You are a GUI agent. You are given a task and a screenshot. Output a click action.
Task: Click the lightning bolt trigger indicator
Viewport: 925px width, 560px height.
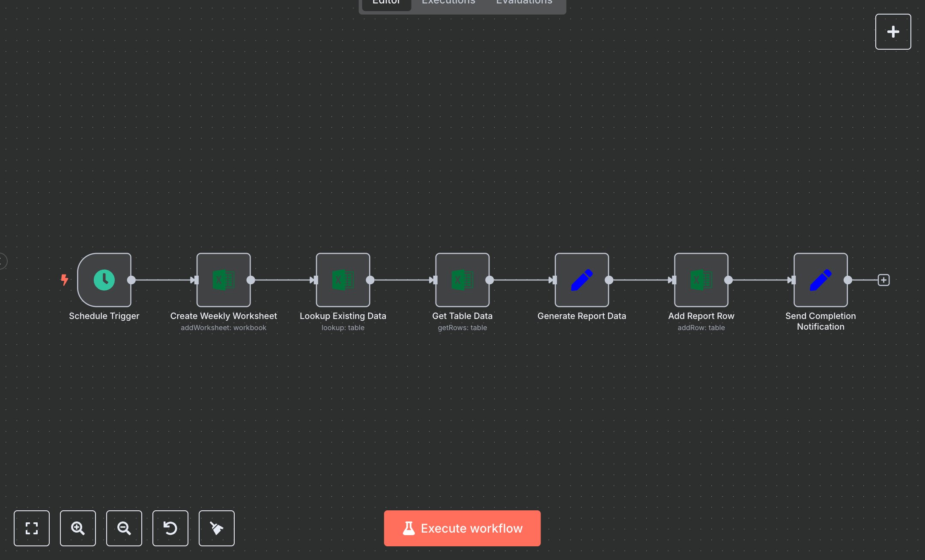point(65,280)
